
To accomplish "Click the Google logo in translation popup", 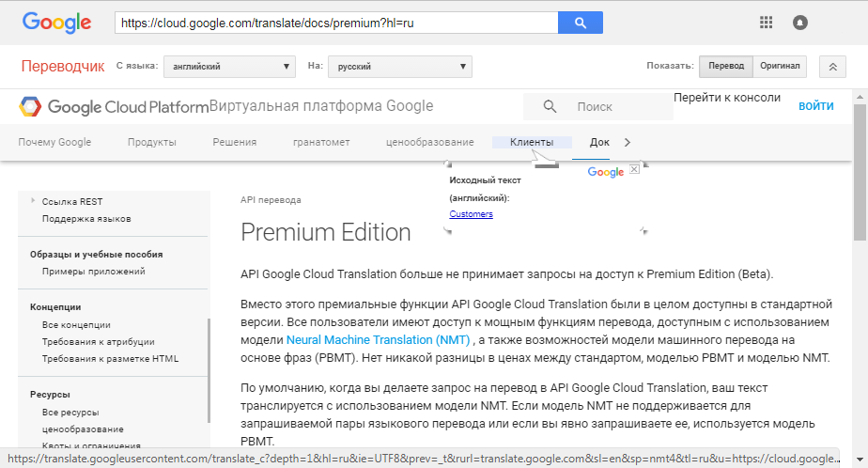I will tap(606, 172).
